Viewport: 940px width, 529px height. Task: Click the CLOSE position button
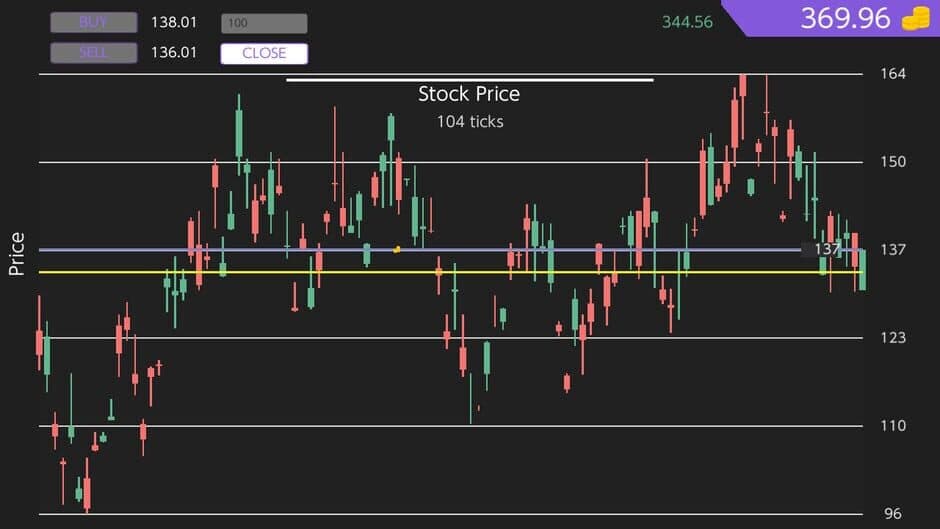[x=264, y=53]
